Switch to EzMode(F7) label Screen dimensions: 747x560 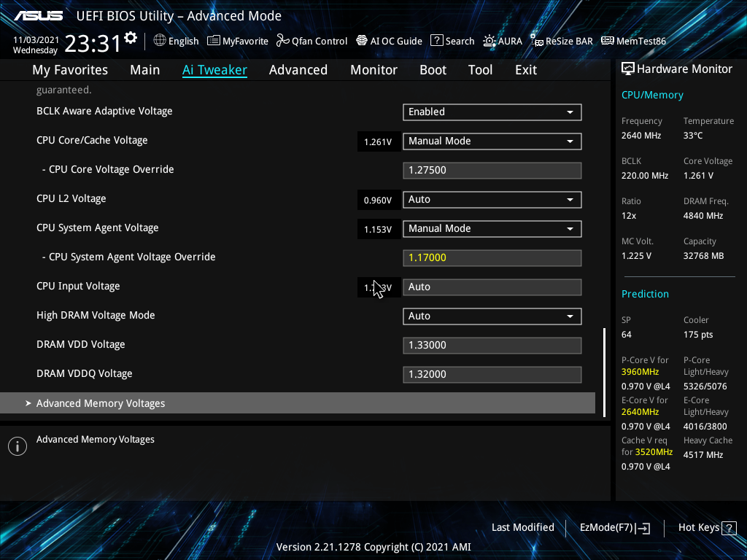pyautogui.click(x=606, y=528)
